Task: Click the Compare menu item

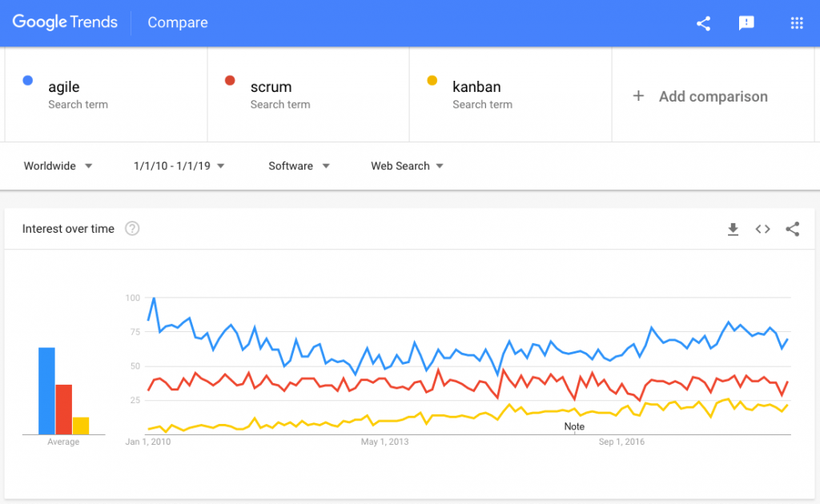Action: pyautogui.click(x=177, y=23)
